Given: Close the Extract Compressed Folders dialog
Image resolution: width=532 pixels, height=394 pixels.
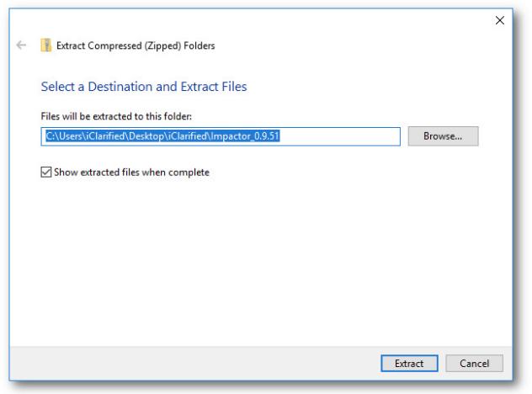Looking at the screenshot, I should pos(500,19).
